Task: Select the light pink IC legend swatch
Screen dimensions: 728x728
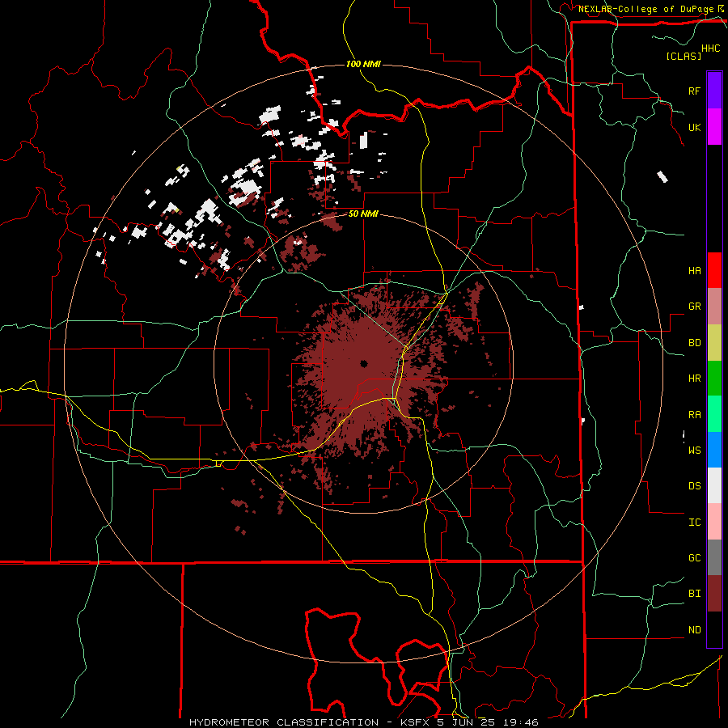Action: (714, 522)
